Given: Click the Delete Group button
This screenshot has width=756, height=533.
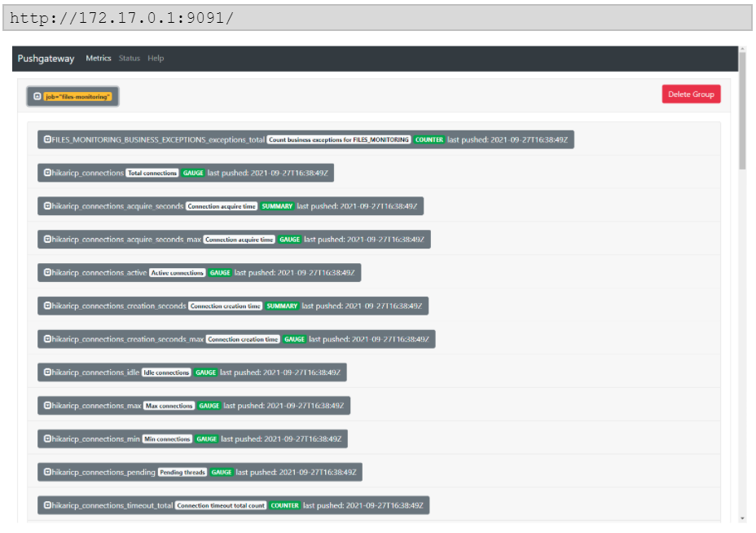Looking at the screenshot, I should pos(691,94).
